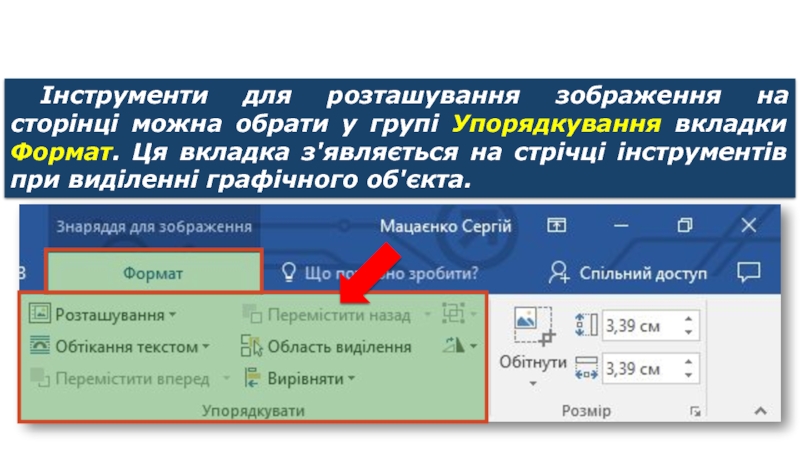The height and width of the screenshot is (450, 800).
Task: Close the Word window
Action: (x=748, y=225)
